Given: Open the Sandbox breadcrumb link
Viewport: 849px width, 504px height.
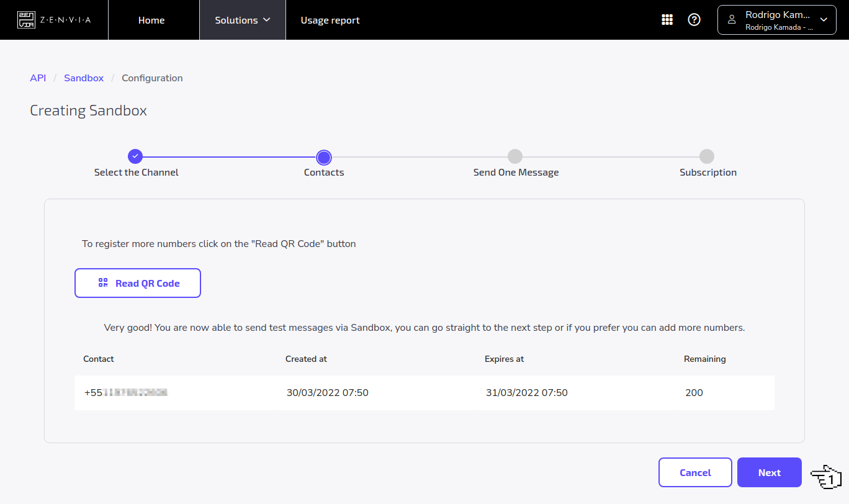Looking at the screenshot, I should 84,78.
